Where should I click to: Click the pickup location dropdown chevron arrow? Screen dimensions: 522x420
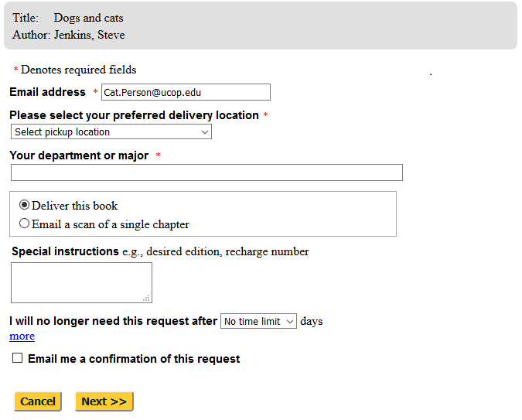click(205, 132)
